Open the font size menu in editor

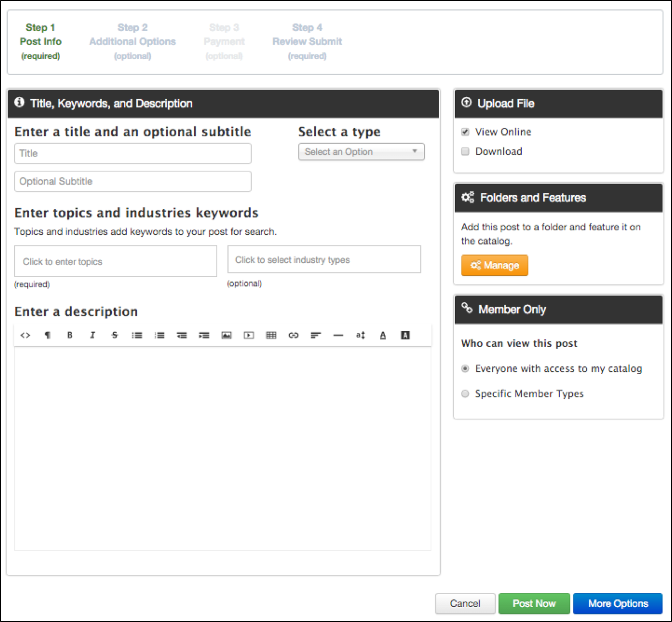pyautogui.click(x=360, y=335)
